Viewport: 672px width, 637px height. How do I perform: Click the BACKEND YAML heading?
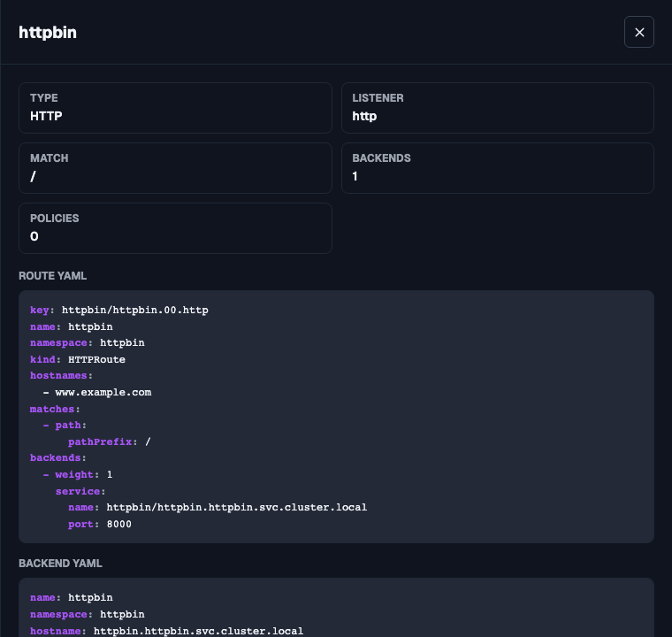[60, 564]
